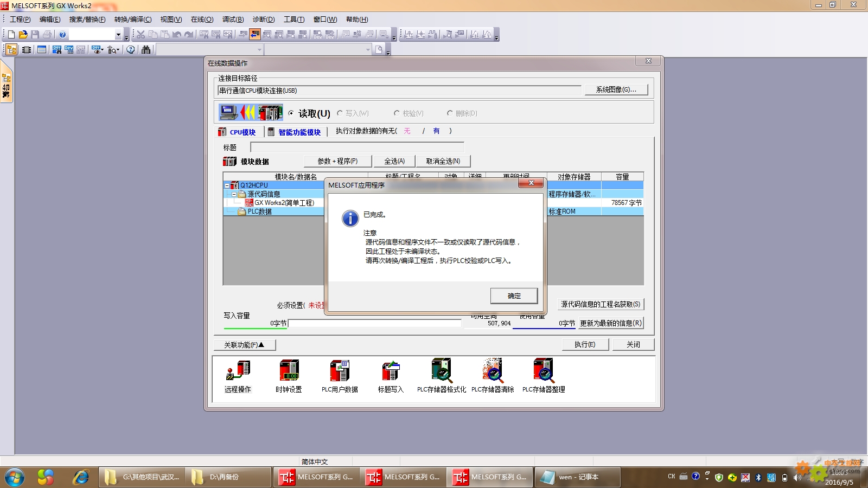Open the 视图(V) menu
Viewport: 868px width, 488px height.
tap(171, 20)
